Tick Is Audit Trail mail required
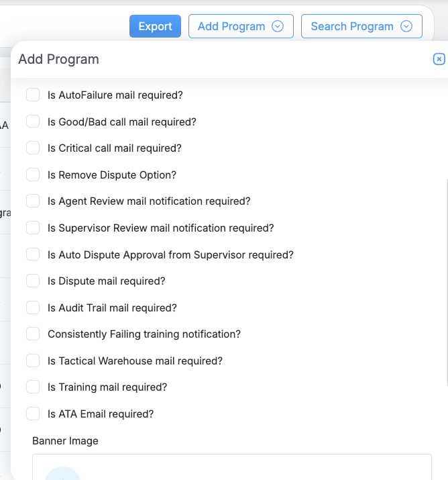 (x=33, y=307)
